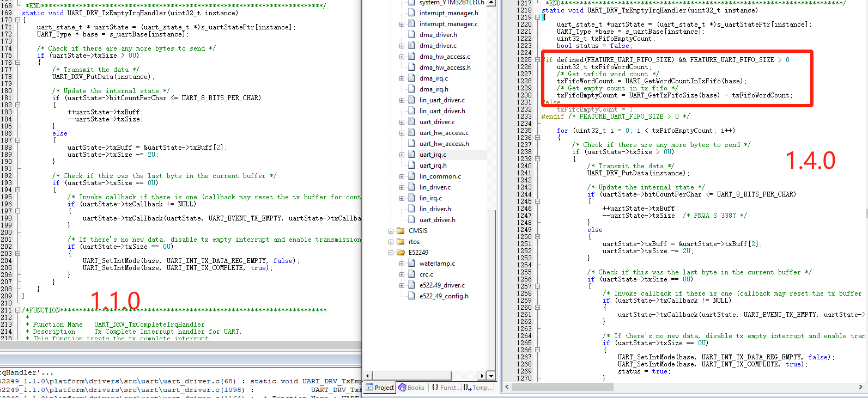This screenshot has height=398, width=868.
Task: Expand the CMSIS group
Action: point(391,231)
